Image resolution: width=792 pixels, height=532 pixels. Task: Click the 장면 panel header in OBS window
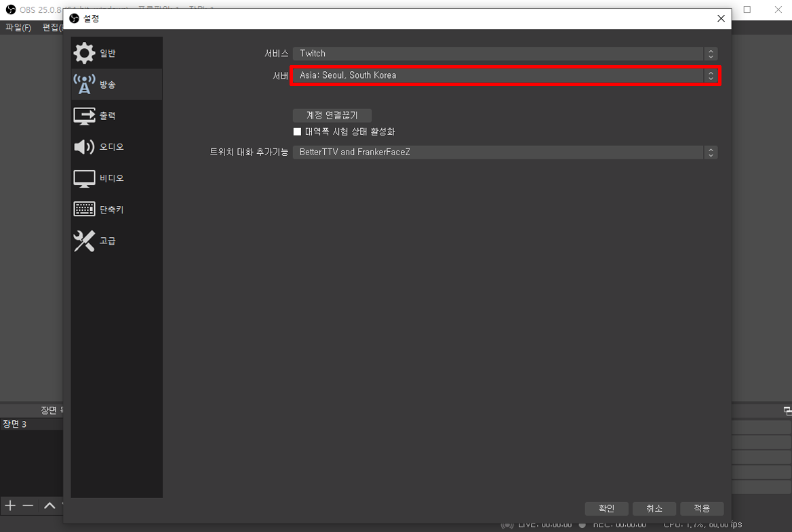click(x=52, y=411)
